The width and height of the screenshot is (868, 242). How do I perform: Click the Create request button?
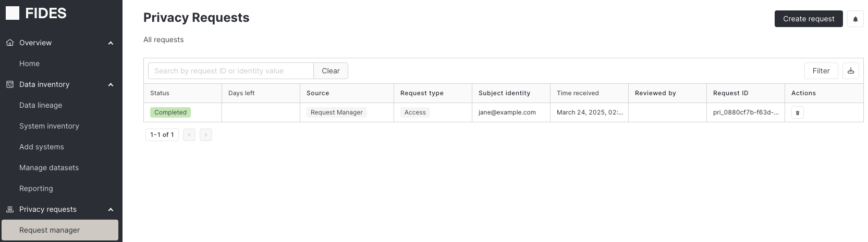pos(809,19)
